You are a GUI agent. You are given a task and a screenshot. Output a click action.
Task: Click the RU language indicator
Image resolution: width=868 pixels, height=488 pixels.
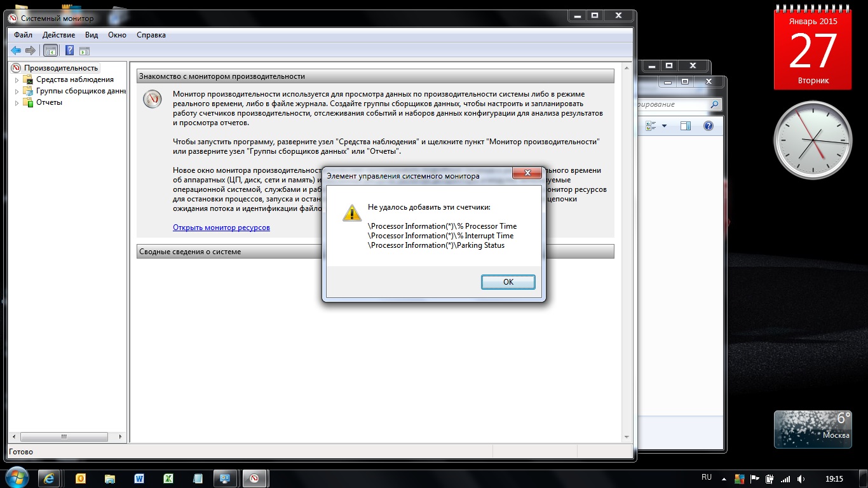tap(707, 477)
